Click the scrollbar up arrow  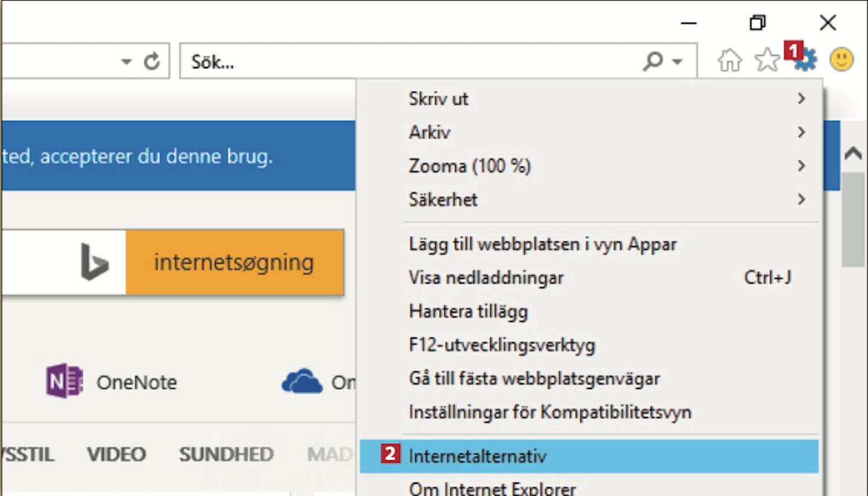[853, 154]
